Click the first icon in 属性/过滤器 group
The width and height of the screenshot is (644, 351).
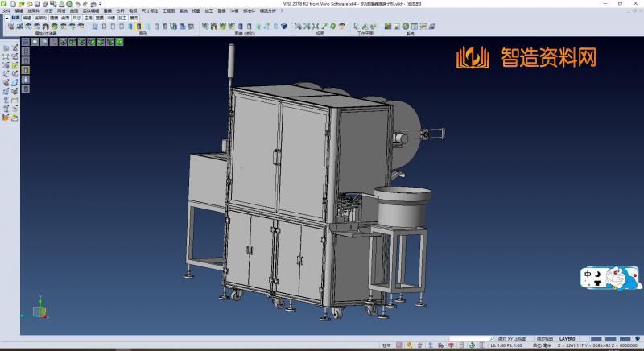pyautogui.click(x=10, y=26)
